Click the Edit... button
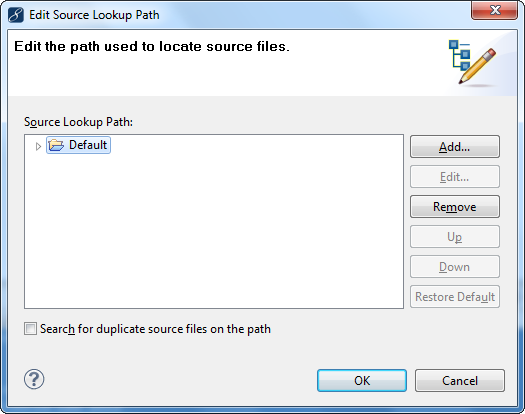Viewport: 525px width, 414px height. [x=455, y=177]
